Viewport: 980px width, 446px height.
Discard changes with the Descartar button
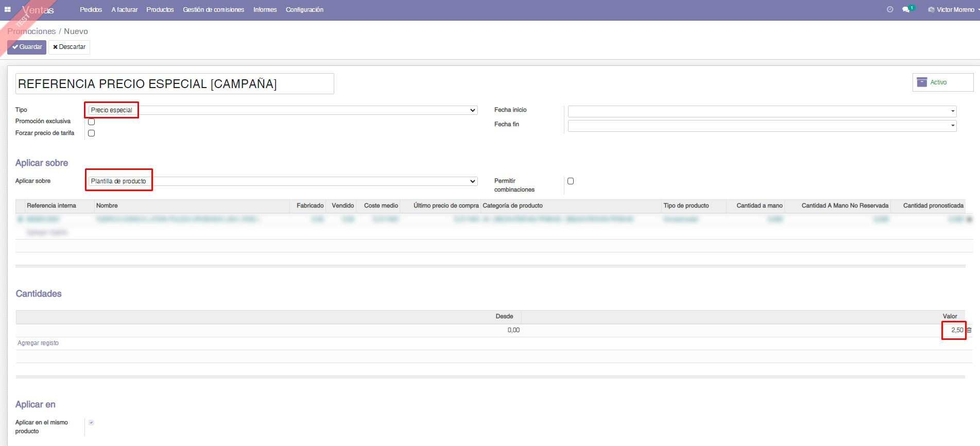[70, 47]
